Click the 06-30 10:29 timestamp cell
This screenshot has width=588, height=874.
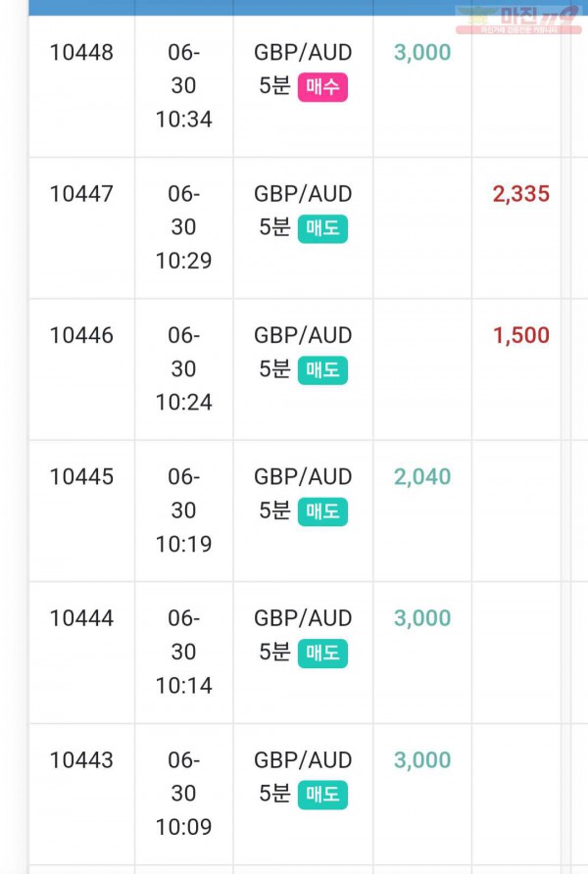(x=184, y=227)
